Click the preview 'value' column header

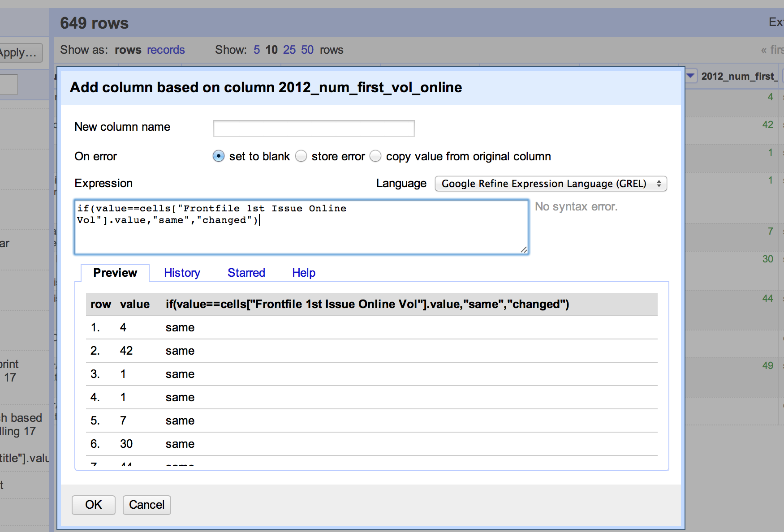[x=135, y=304]
